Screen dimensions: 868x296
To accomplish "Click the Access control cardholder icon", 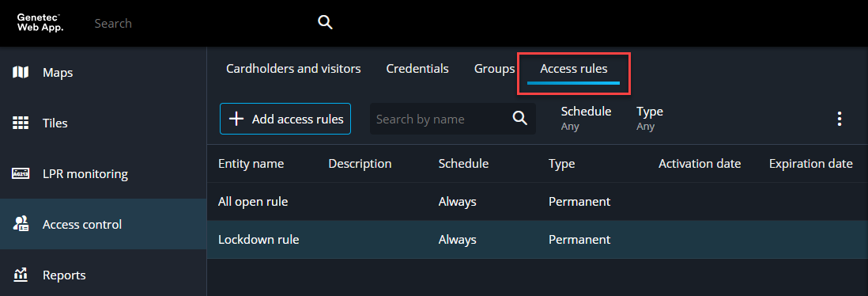I will (x=21, y=225).
